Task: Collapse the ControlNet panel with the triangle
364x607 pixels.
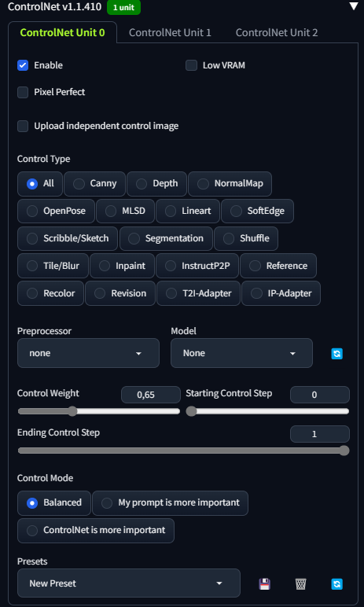Action: pos(354,6)
